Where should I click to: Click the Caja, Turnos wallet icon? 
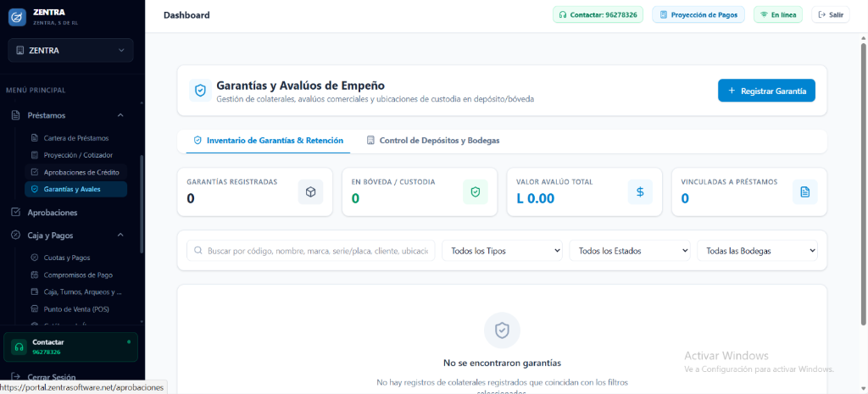point(34,291)
